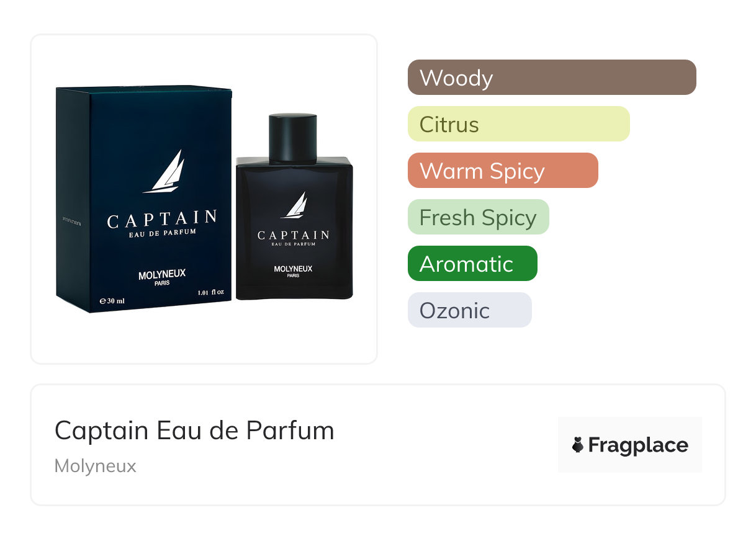The image size is (756, 536).
Task: Select the Aromatic accord bar
Action: point(472,264)
